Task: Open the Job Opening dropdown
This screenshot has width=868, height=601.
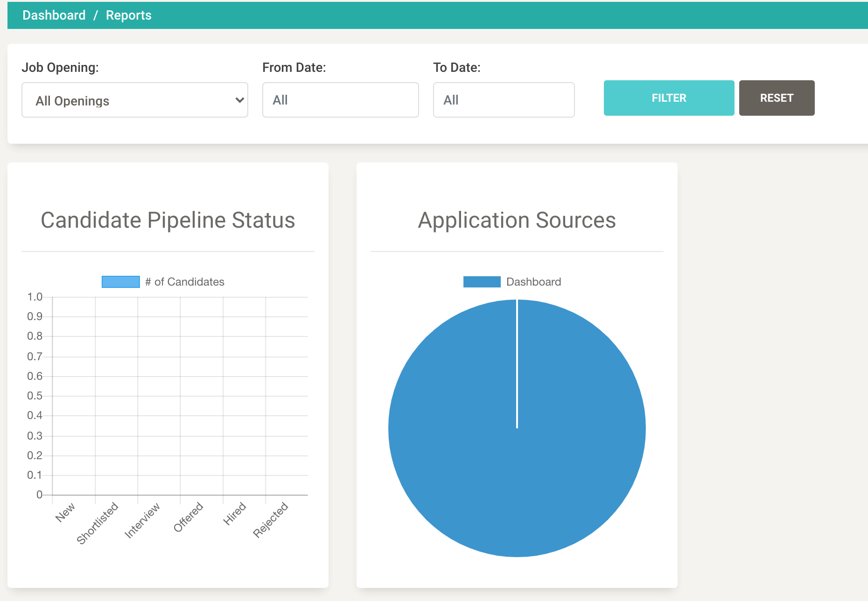Action: (x=134, y=100)
